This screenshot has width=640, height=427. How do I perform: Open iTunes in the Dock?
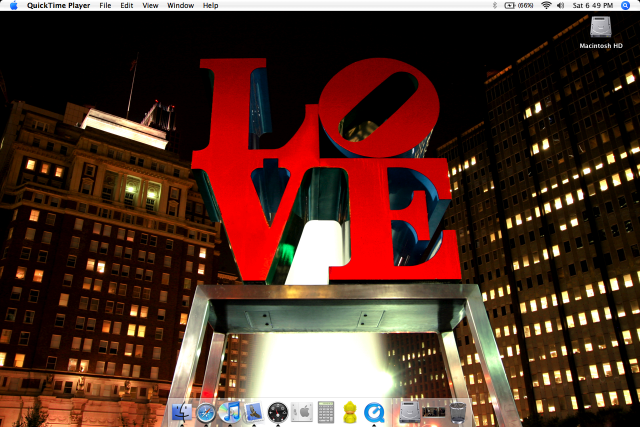click(231, 411)
